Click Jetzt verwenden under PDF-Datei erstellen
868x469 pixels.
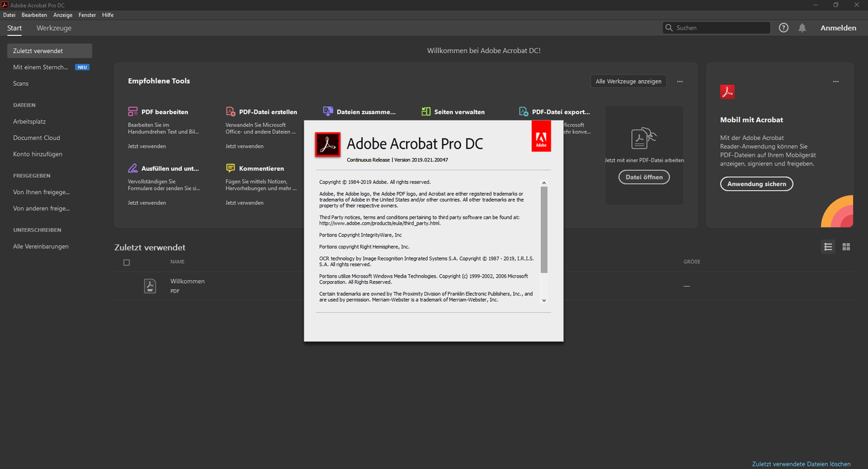coord(245,146)
